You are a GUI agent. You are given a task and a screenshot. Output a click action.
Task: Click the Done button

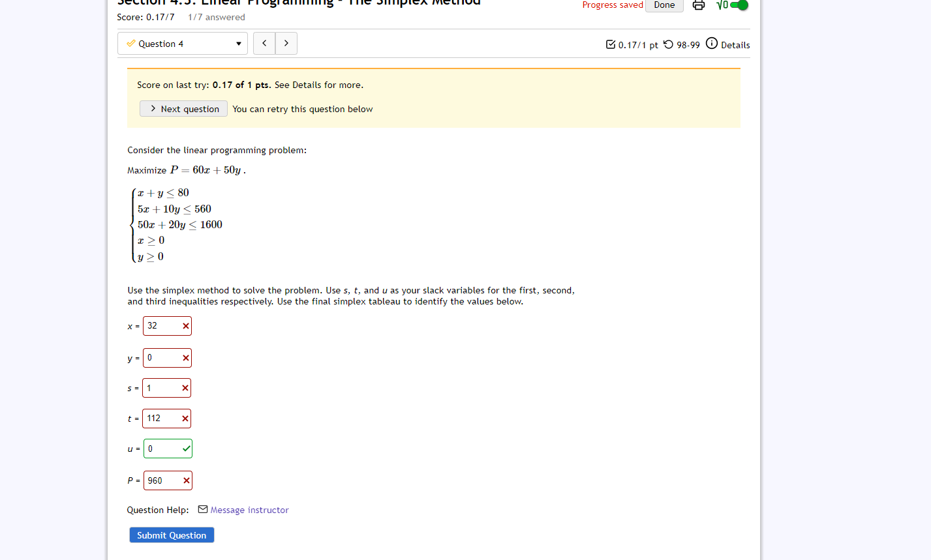coord(664,5)
